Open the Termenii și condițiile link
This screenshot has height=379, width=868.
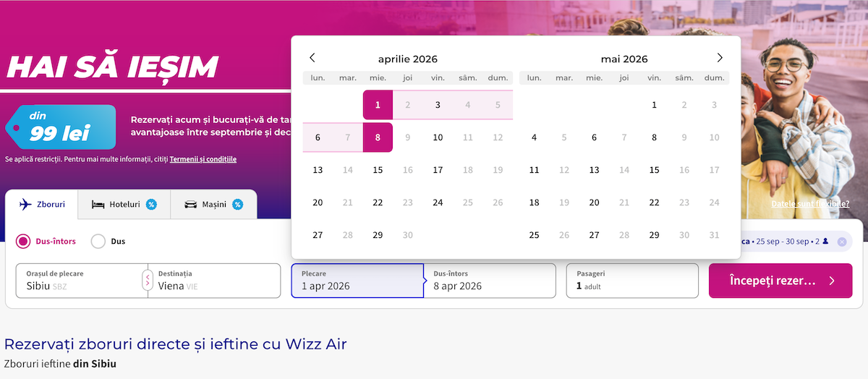[203, 159]
